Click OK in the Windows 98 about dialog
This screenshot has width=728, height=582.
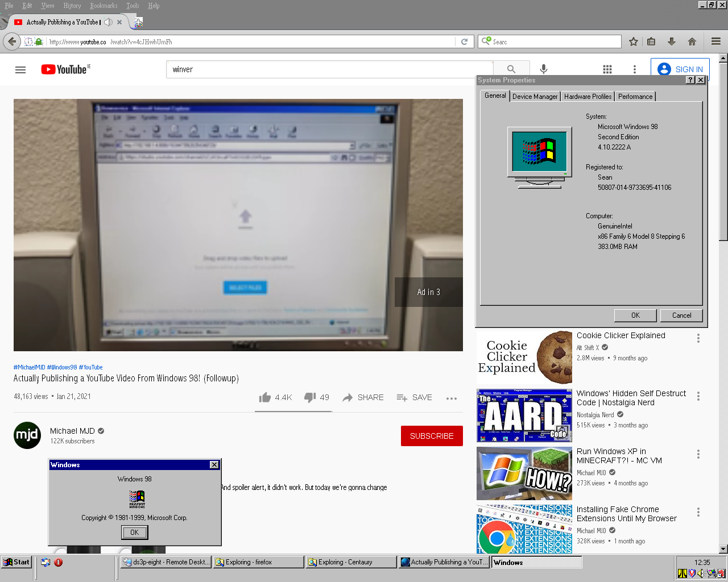pyautogui.click(x=135, y=533)
